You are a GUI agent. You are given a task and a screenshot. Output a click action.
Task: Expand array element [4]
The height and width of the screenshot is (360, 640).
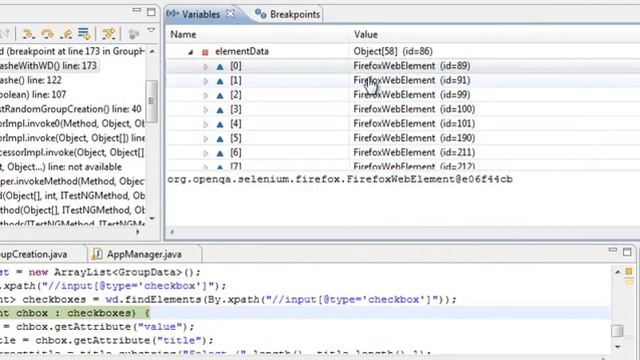coord(206,124)
